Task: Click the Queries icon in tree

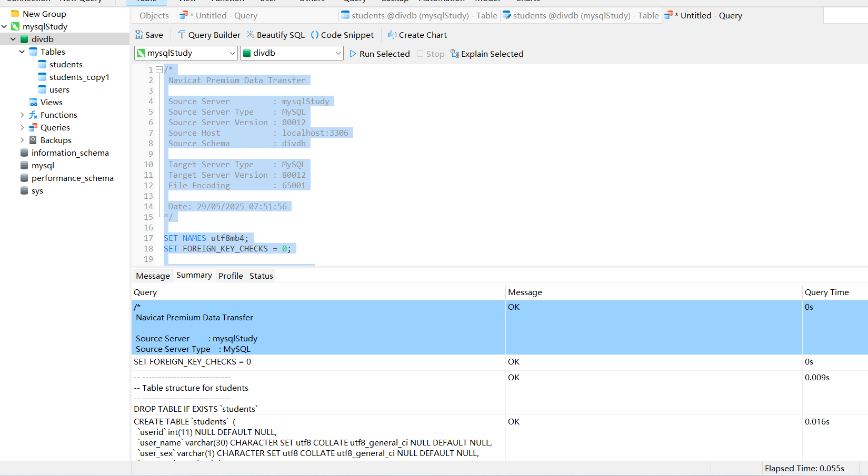Action: (33, 127)
